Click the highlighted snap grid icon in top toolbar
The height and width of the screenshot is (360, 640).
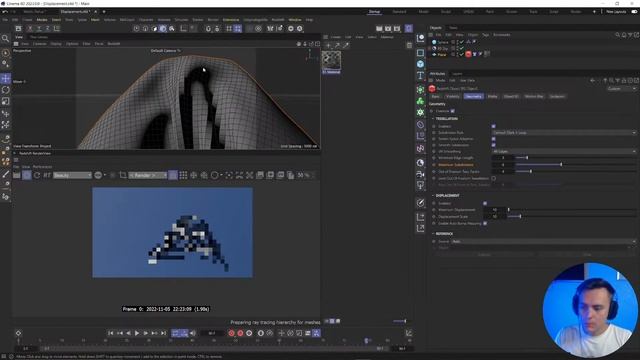(238, 29)
